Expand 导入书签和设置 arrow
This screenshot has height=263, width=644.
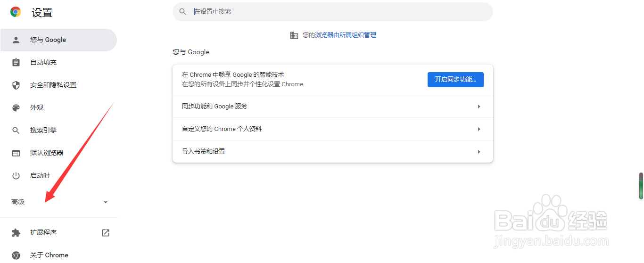point(479,152)
